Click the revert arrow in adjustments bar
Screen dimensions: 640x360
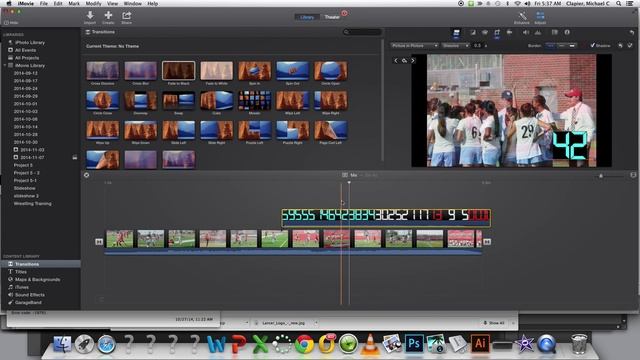[632, 32]
